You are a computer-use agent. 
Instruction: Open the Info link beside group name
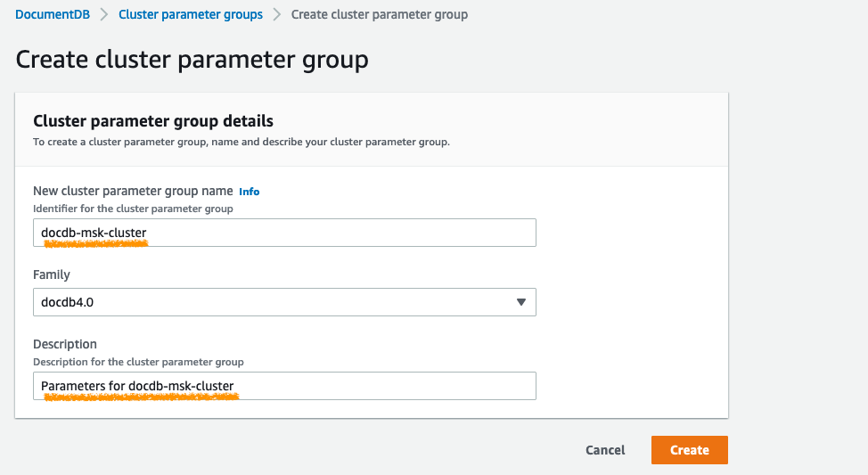click(249, 192)
